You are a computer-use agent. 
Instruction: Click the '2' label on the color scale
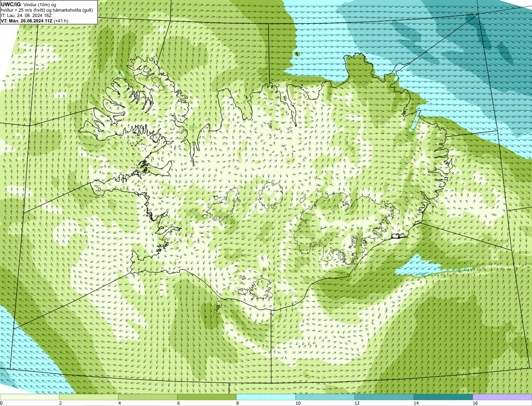[x=60, y=403]
